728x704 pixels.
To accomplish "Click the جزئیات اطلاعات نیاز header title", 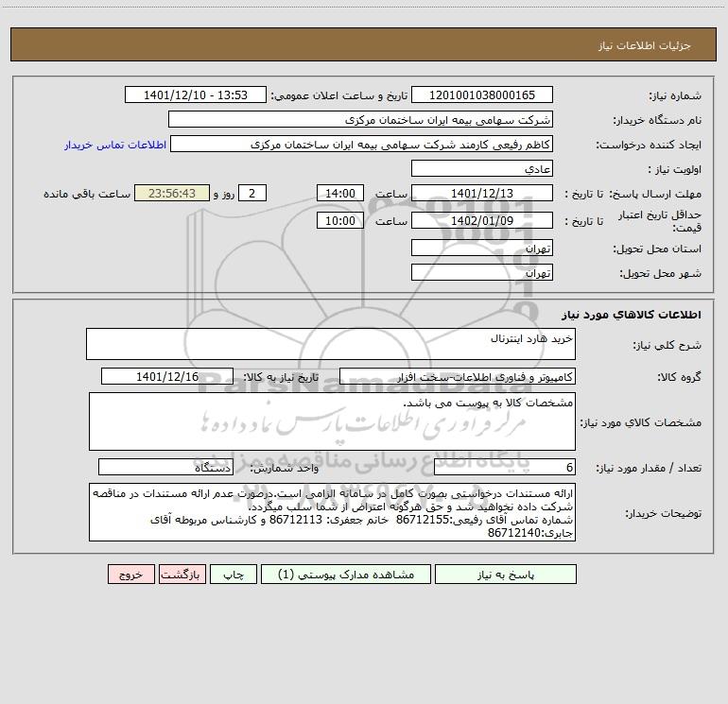I will pos(645,45).
